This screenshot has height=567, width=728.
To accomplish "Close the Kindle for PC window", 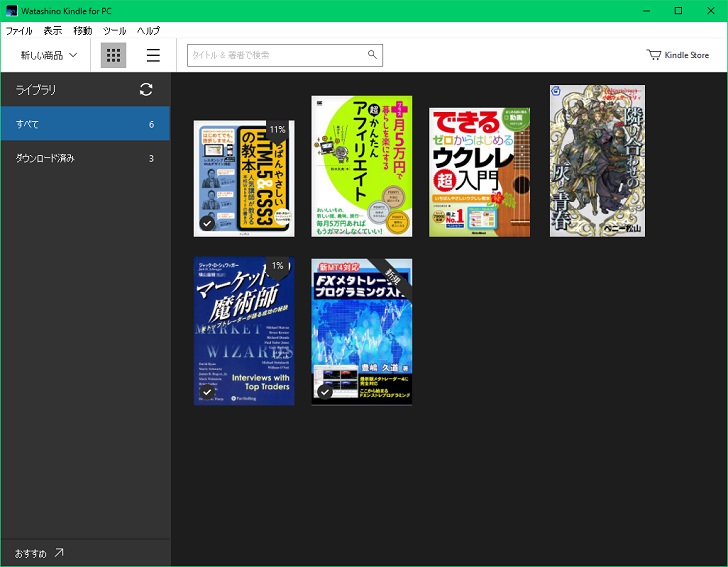I will 711,11.
